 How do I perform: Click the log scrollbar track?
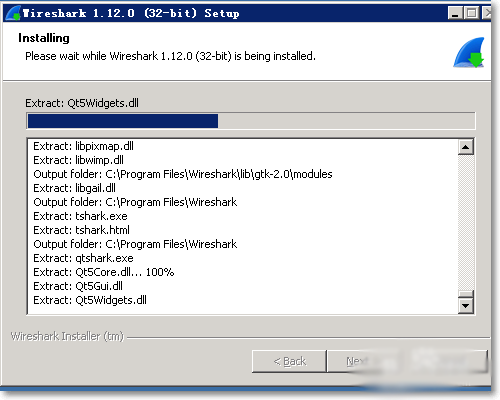[x=466, y=222]
